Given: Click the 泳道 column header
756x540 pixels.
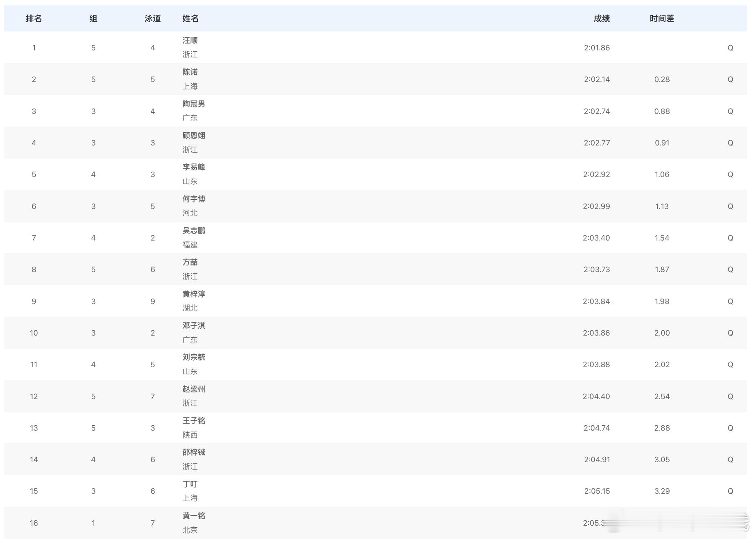Looking at the screenshot, I should point(154,18).
